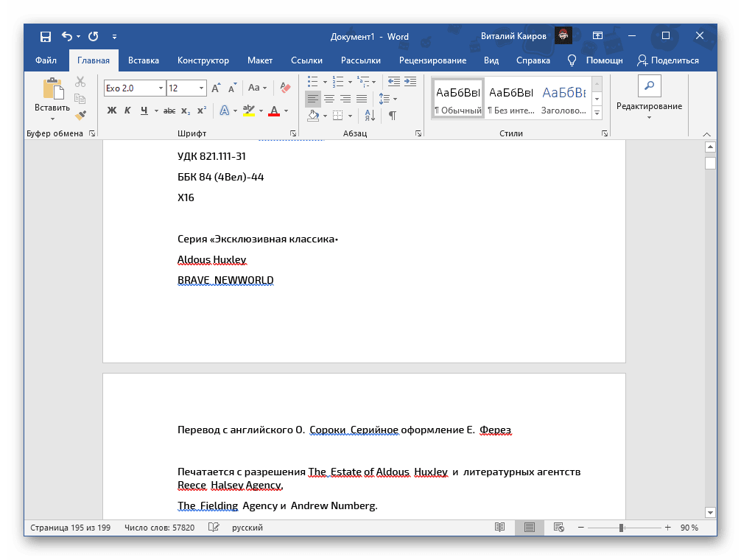Image resolution: width=741 pixels, height=560 pixels.
Task: Toggle bold Ж formatting
Action: (111, 111)
